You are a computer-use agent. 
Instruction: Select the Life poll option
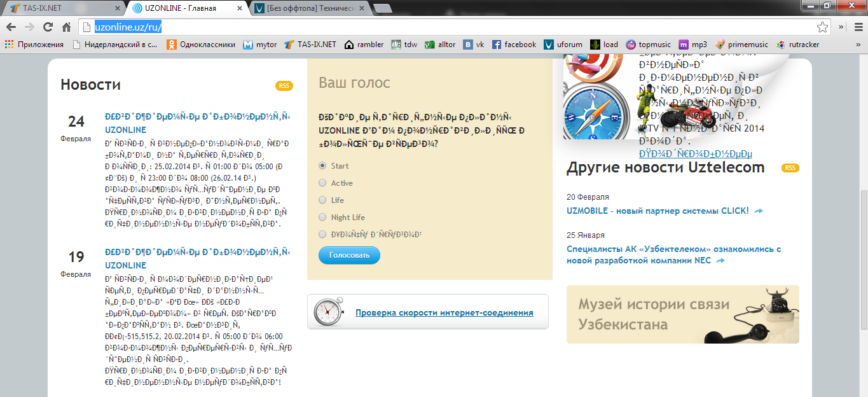point(322,200)
